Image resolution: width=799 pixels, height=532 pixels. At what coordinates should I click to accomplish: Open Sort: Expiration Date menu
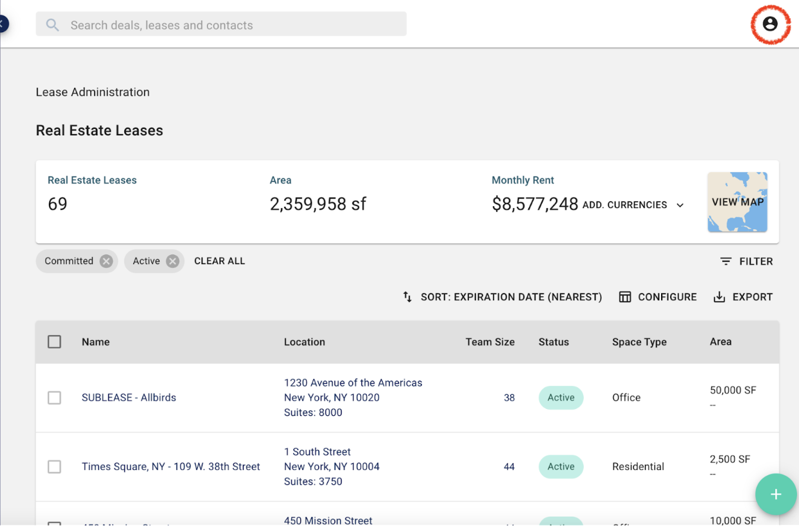tap(503, 297)
